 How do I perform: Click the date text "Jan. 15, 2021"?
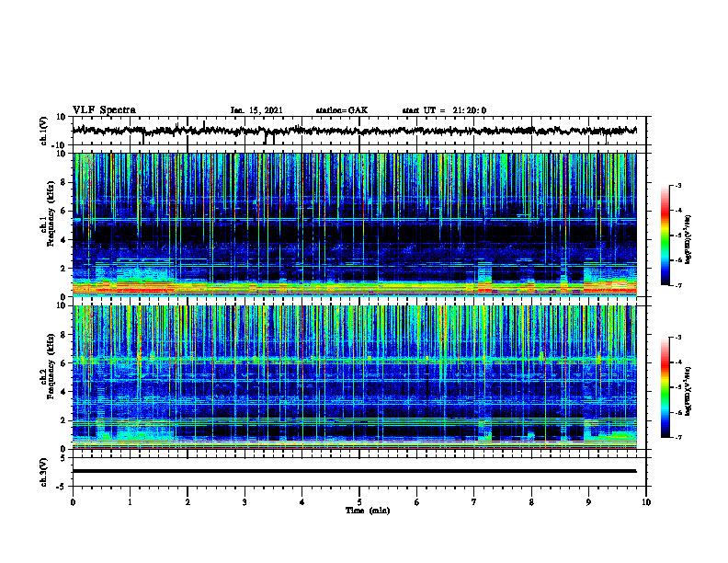[x=256, y=110]
